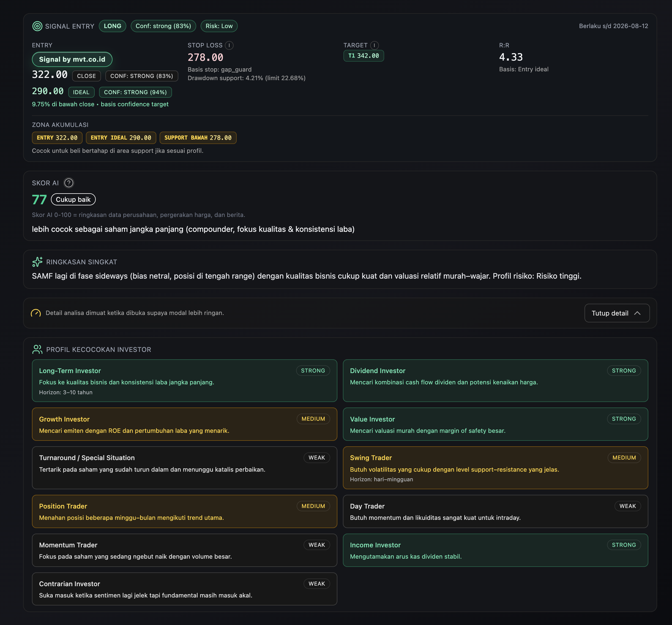Click SUPPORT BAWAH 278.00 zone chip
Viewport: 672px width, 625px height.
(198, 138)
